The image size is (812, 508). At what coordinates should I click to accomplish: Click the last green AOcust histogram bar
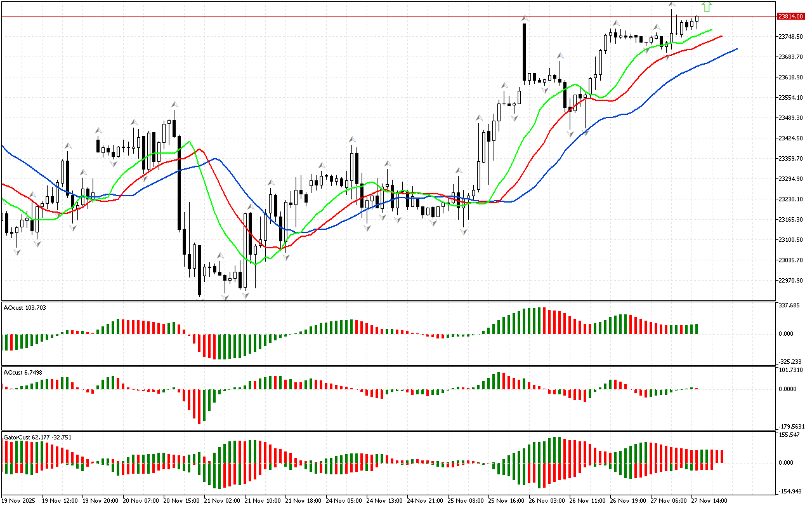point(696,328)
